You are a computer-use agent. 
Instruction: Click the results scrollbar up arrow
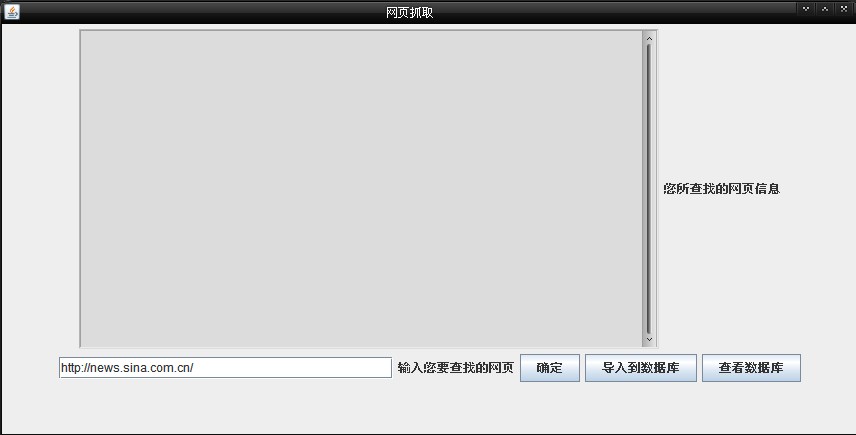[649, 38]
